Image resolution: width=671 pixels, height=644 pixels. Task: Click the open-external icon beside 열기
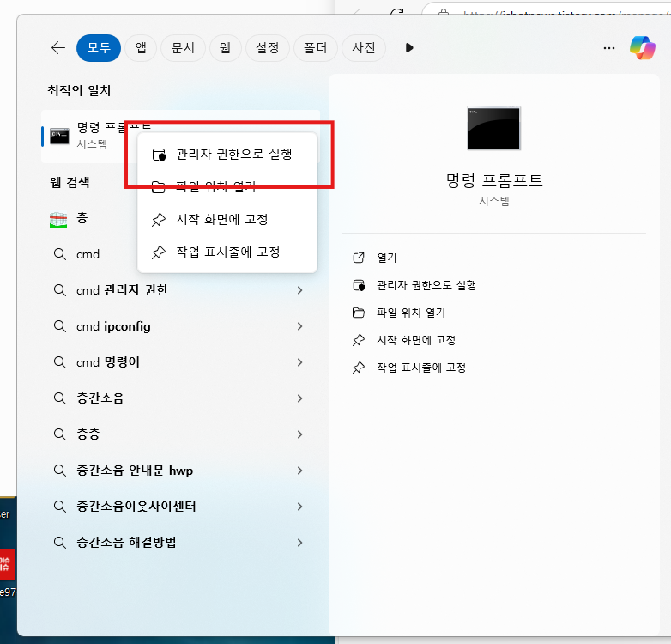click(359, 258)
